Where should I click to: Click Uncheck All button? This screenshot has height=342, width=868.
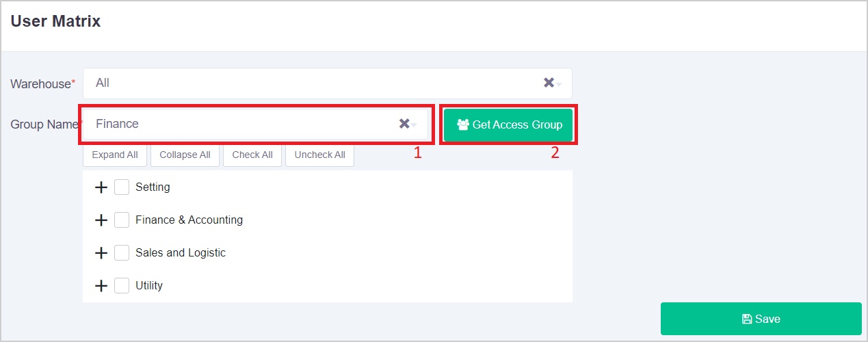(x=319, y=155)
